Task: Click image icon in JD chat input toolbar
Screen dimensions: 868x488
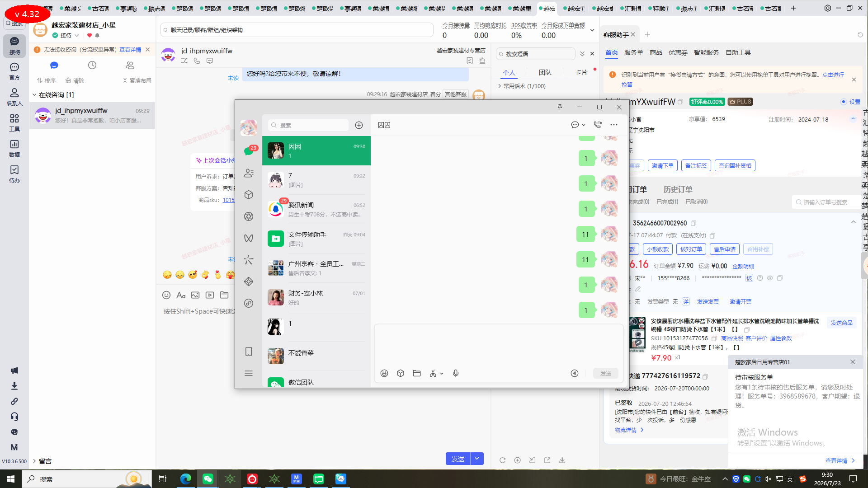Action: tap(195, 295)
